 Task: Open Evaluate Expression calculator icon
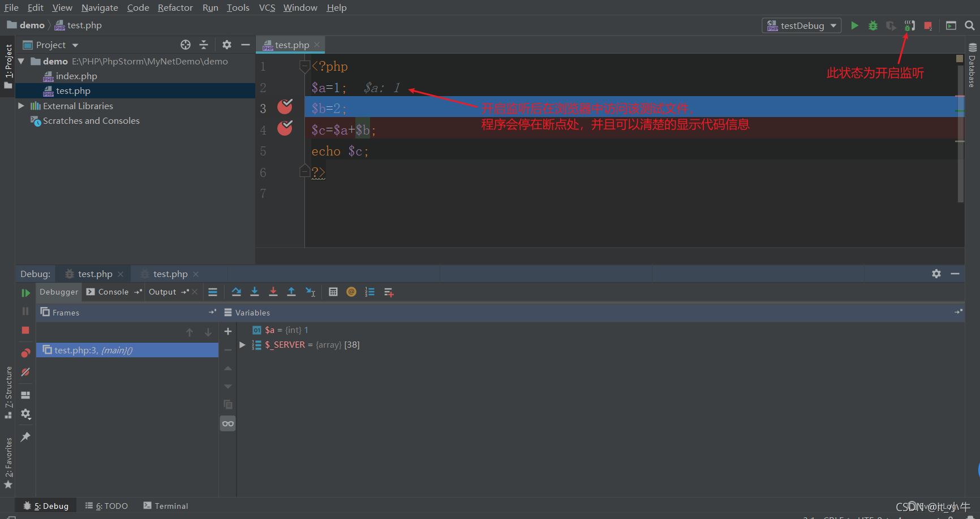point(333,292)
